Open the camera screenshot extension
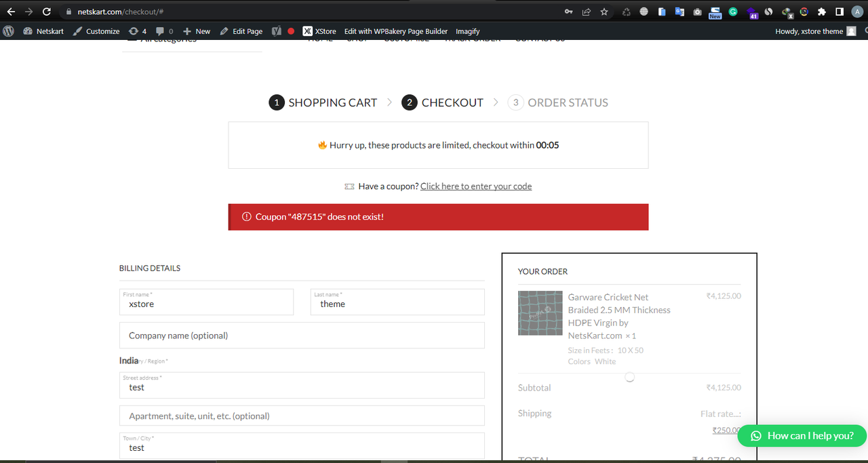 (697, 12)
